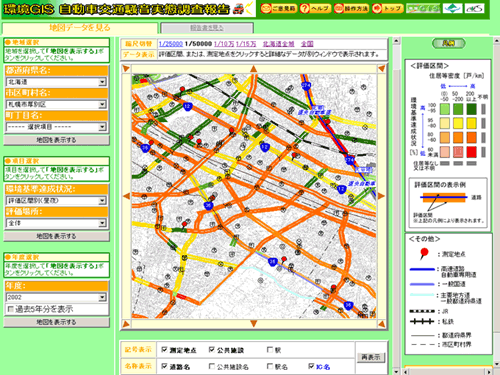Viewport: 500px width, 375px height.
Task: Open the 年度 dropdown showing 2002
Action: pos(56,297)
